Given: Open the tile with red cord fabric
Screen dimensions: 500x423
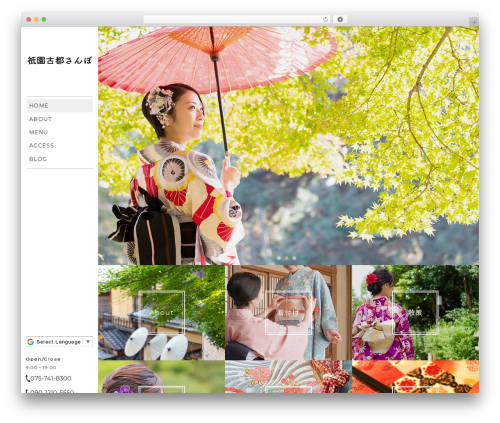Looking at the screenshot, I should (288, 377).
